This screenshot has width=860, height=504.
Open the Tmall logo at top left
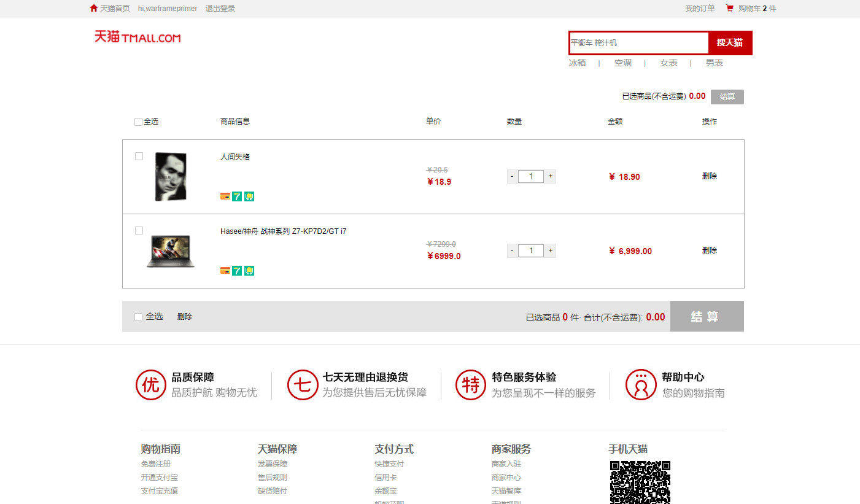point(138,37)
